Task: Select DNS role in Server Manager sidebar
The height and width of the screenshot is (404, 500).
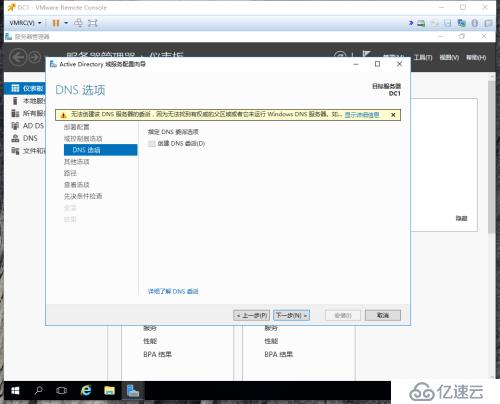Action: click(25, 138)
